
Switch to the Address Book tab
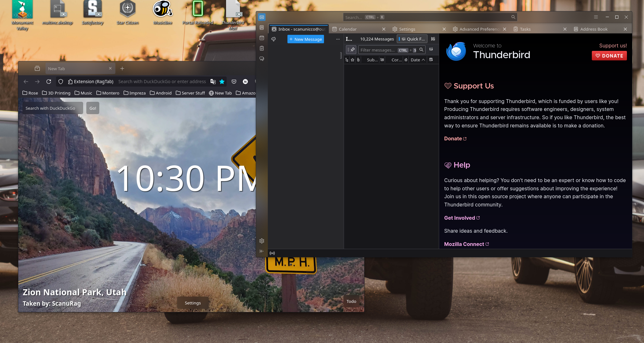pyautogui.click(x=594, y=29)
